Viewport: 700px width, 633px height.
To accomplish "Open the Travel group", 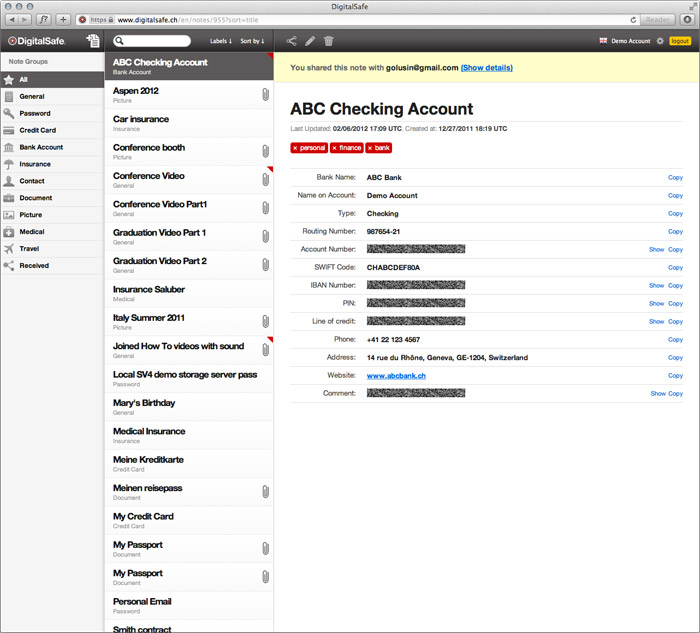I will (x=52, y=249).
